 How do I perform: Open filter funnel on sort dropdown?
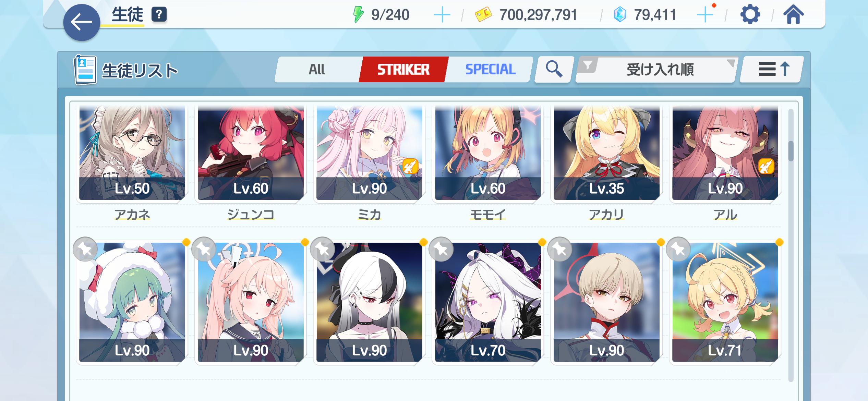(588, 65)
